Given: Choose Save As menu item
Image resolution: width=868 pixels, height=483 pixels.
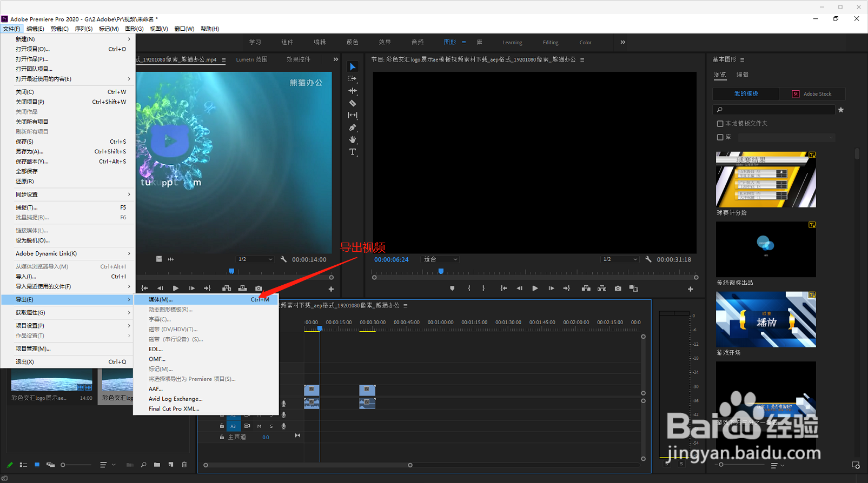Looking at the screenshot, I should 68,152.
